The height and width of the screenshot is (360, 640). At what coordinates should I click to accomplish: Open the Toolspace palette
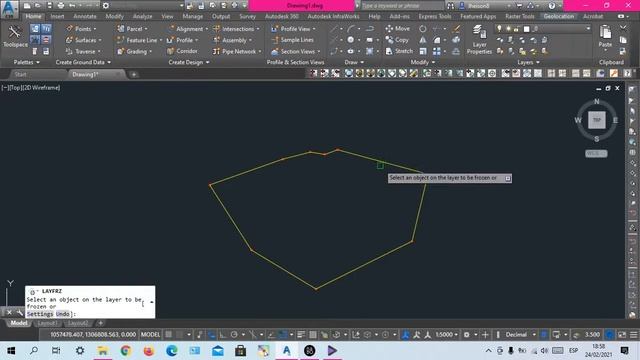coord(15,36)
